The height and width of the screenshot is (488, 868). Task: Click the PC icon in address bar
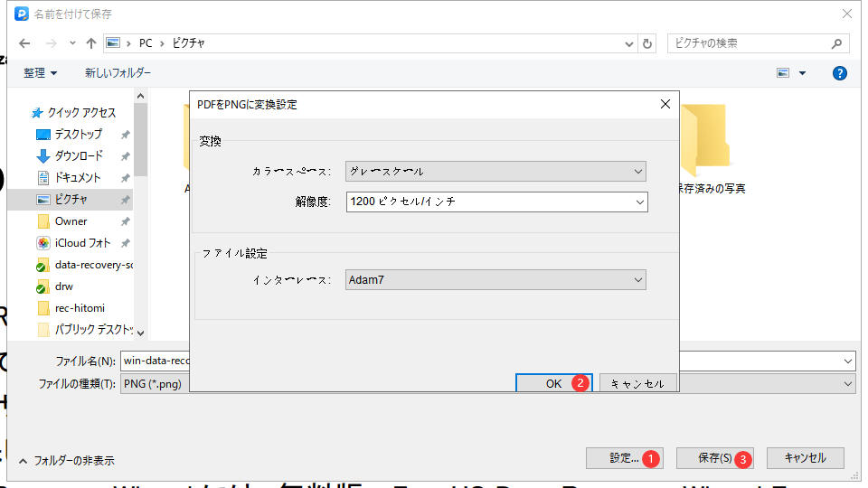tap(113, 42)
